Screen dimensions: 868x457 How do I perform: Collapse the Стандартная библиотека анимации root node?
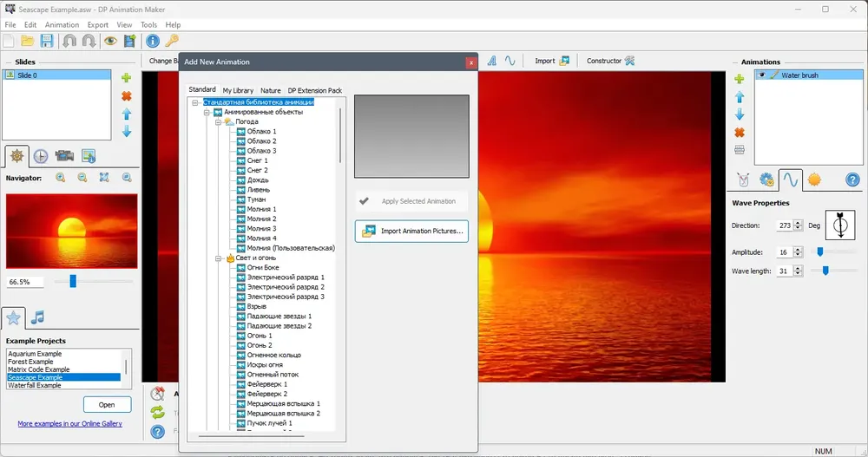pyautogui.click(x=194, y=102)
